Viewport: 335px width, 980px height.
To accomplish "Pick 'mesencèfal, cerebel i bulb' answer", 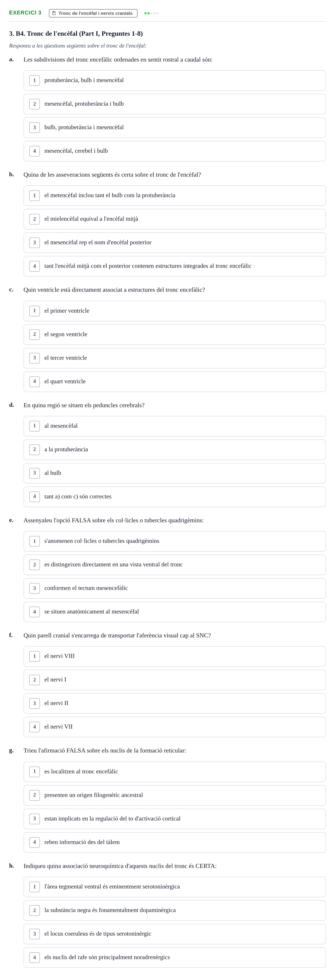I will 175,151.
